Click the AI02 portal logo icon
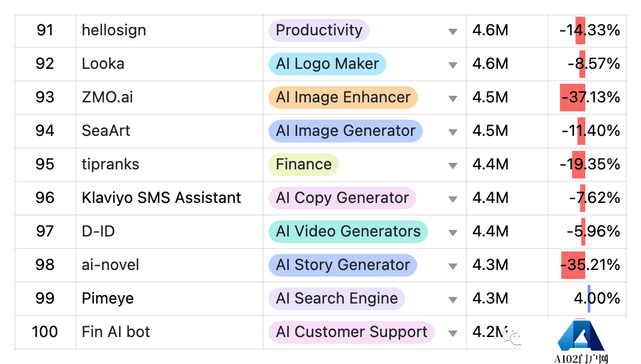The image size is (641, 364). coord(581,336)
